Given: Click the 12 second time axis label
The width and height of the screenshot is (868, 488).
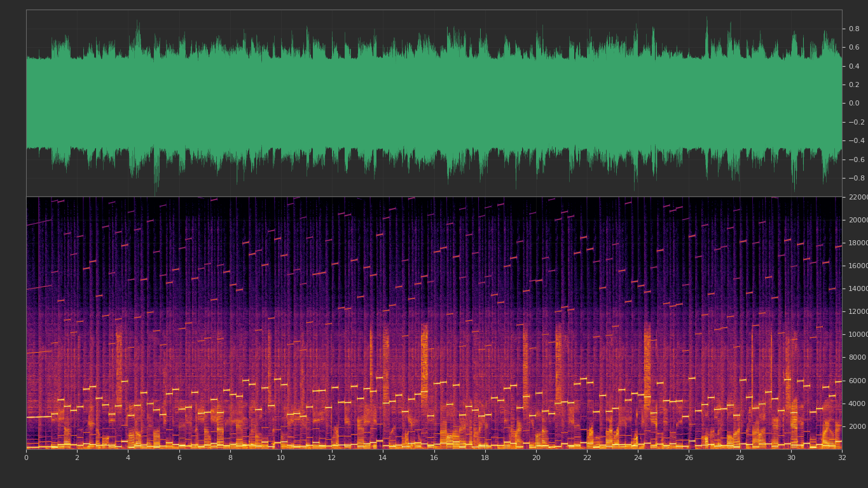Looking at the screenshot, I should click(x=332, y=457).
